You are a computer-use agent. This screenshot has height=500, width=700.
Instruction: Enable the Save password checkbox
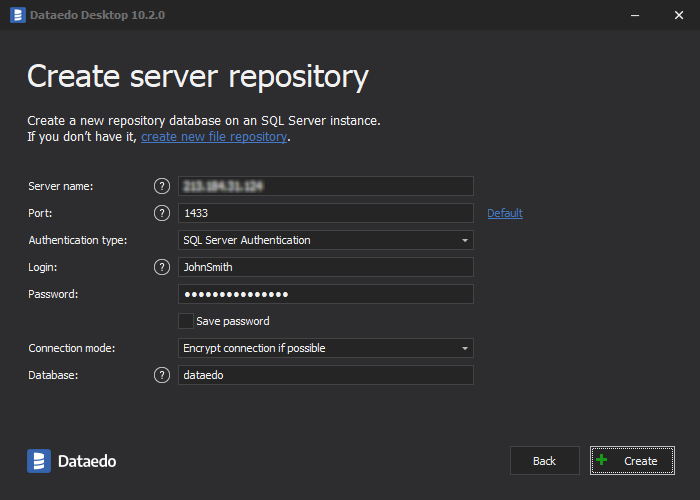185,321
